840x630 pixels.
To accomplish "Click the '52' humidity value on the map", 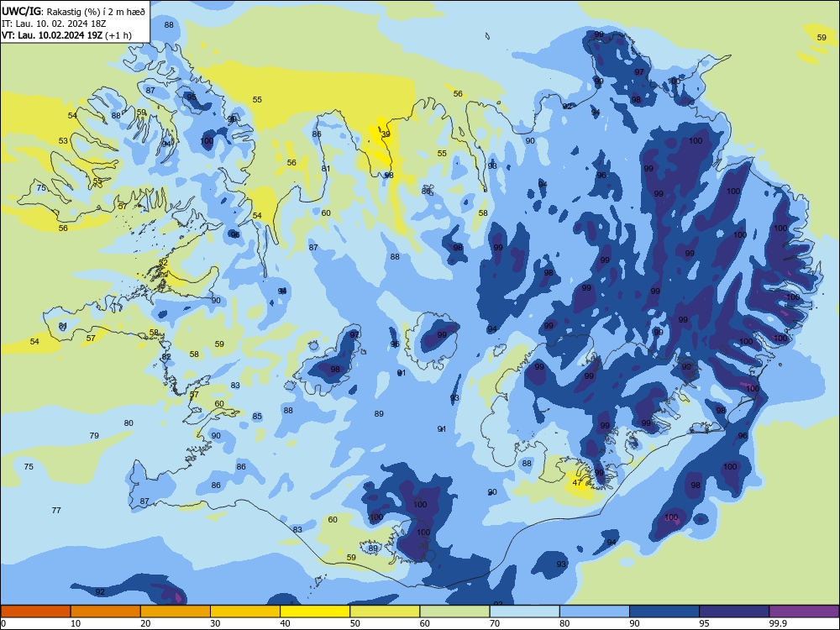I will click(164, 262).
